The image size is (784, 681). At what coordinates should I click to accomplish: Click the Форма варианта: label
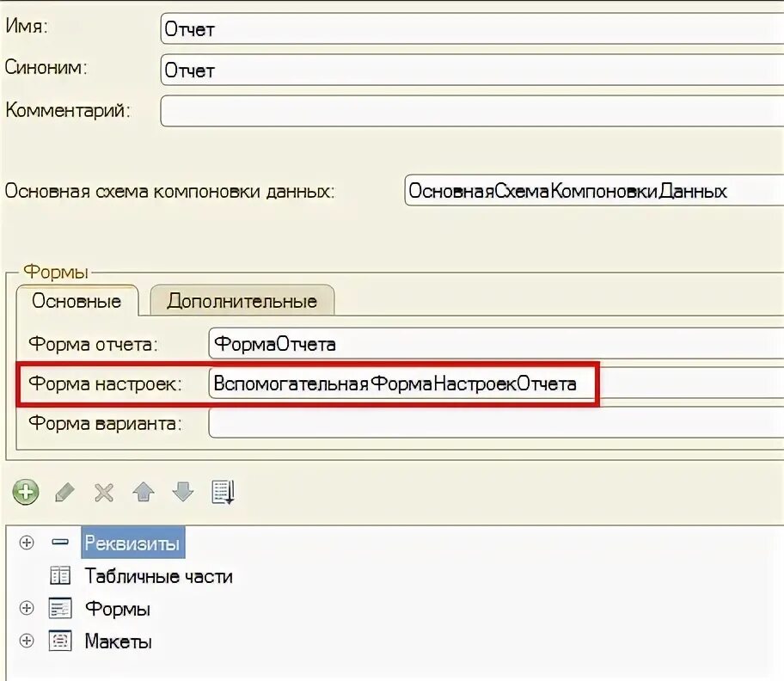coord(105,424)
